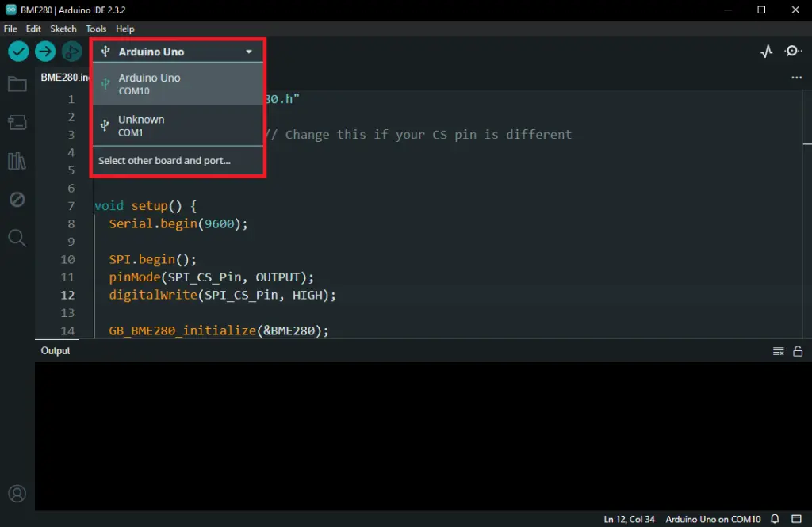Image resolution: width=812 pixels, height=527 pixels.
Task: Open the Edit menu
Action: [x=33, y=29]
